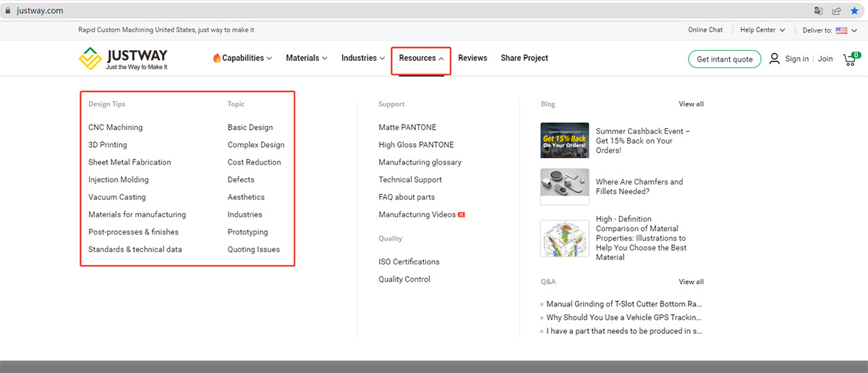Expand the Capabilities menu
The image size is (868, 373).
[242, 58]
